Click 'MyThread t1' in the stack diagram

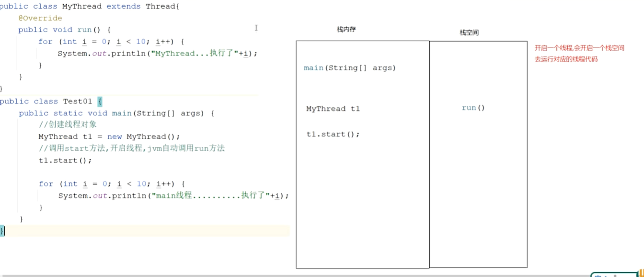333,109
